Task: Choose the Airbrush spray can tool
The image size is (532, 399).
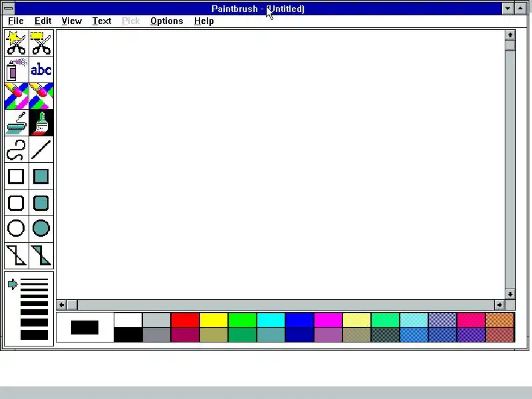Action: click(x=16, y=70)
